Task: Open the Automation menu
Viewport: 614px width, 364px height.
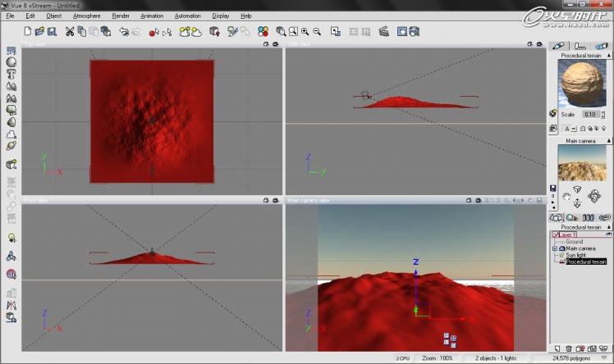Action: point(188,16)
